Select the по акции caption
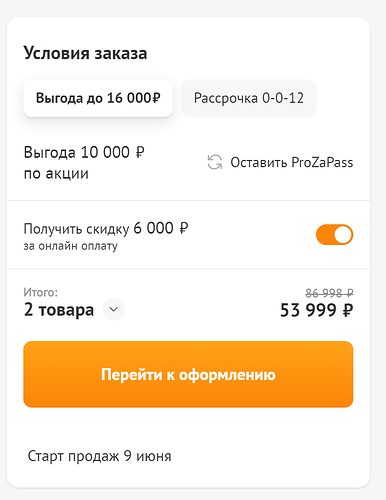 pyautogui.click(x=56, y=174)
